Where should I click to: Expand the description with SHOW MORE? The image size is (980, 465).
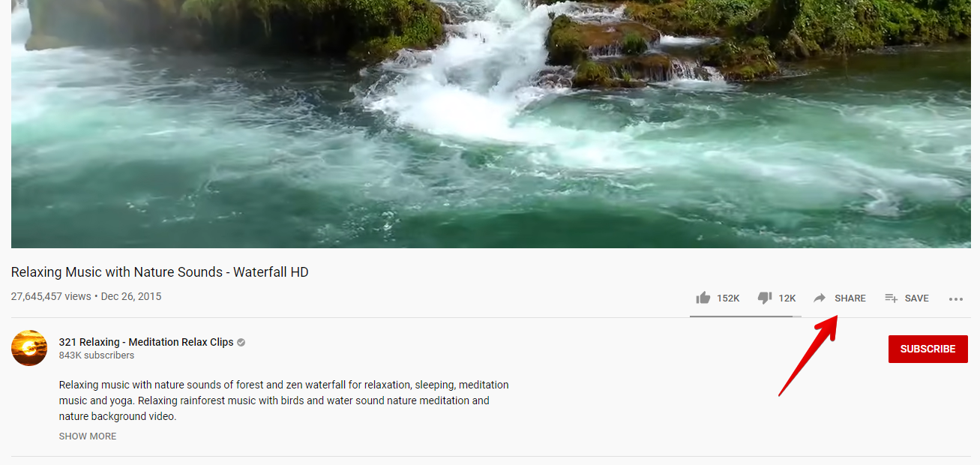click(x=88, y=436)
